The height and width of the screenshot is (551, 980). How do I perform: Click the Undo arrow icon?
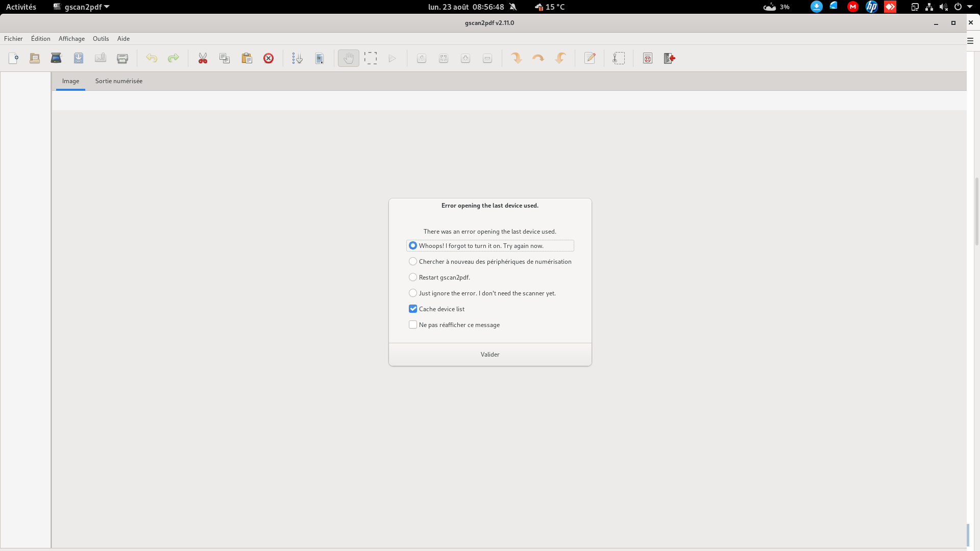click(x=152, y=58)
